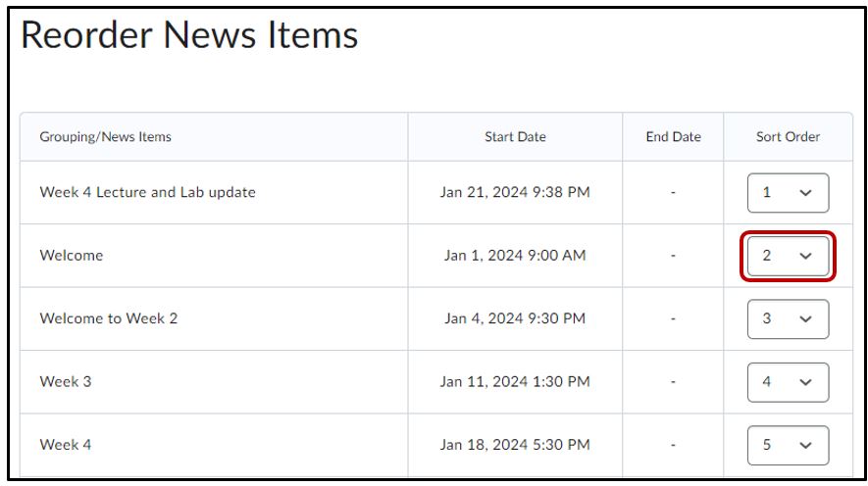Click the Jan 18, 2024 5:30 PM date
Image resolution: width=868 pixels, height=486 pixels.
point(515,444)
